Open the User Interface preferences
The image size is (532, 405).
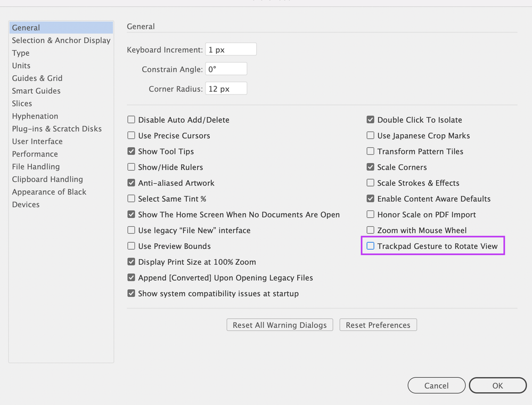point(37,141)
